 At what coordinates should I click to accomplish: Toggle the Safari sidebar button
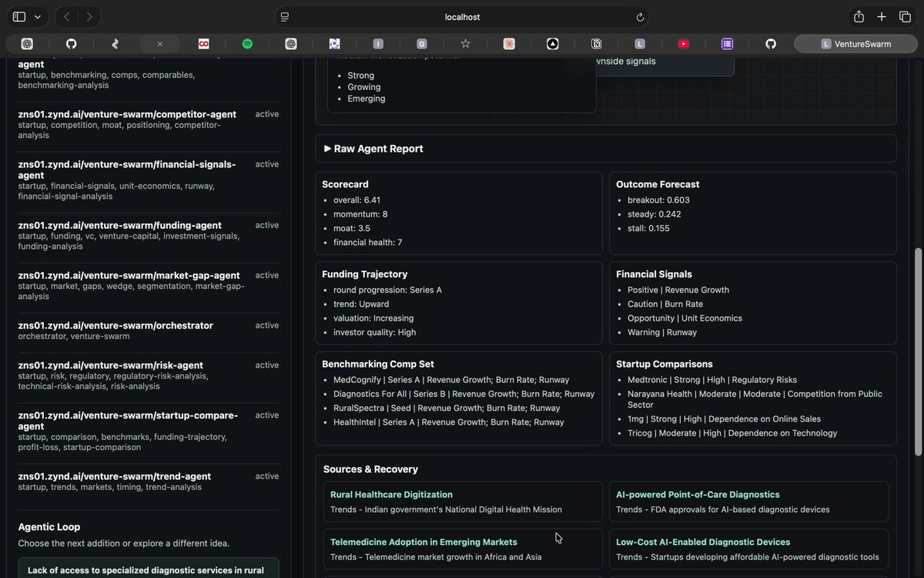(19, 17)
